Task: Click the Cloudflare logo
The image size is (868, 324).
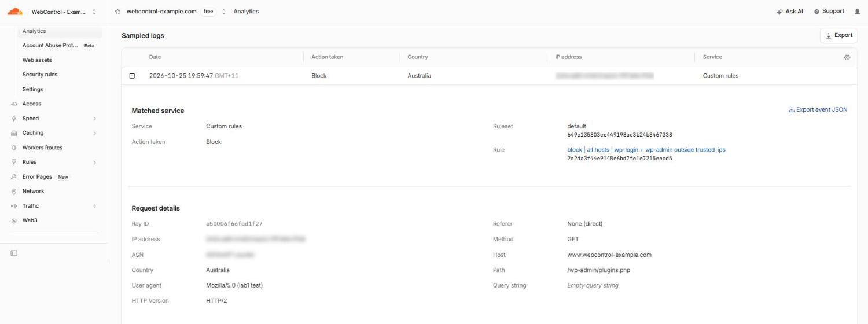Action: 15,12
